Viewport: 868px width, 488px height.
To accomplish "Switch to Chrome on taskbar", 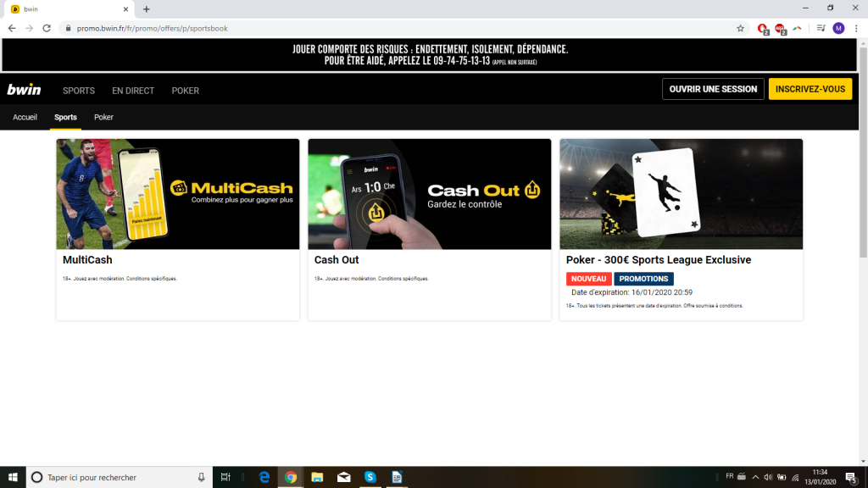I will coord(291,477).
